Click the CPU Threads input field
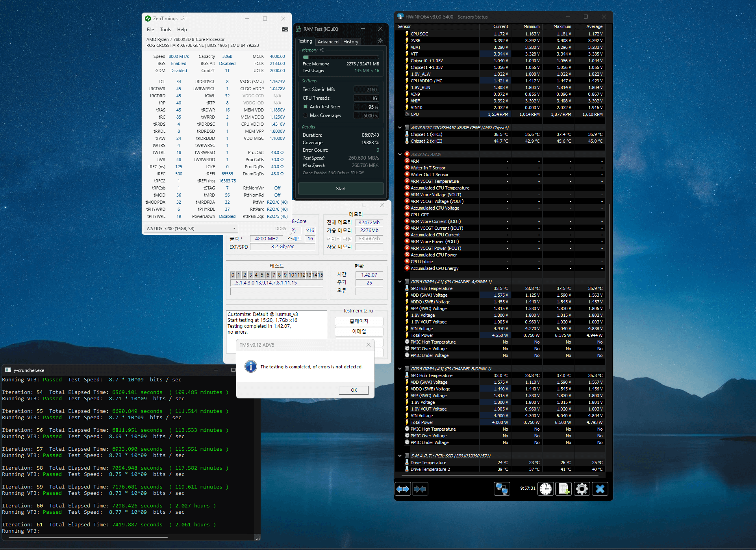This screenshot has width=756, height=550. [366, 98]
